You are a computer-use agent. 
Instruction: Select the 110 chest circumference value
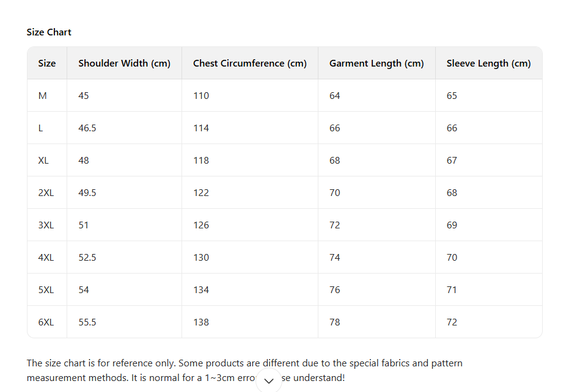click(x=201, y=96)
